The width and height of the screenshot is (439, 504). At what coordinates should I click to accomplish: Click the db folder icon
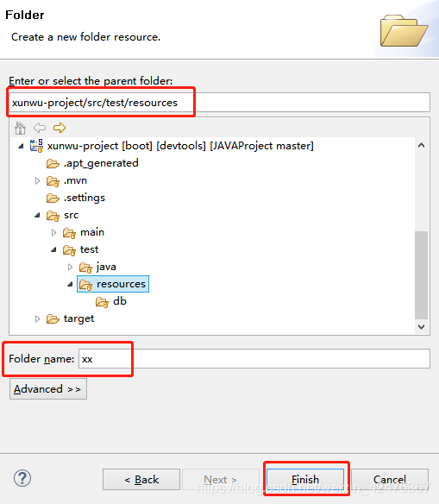click(102, 302)
